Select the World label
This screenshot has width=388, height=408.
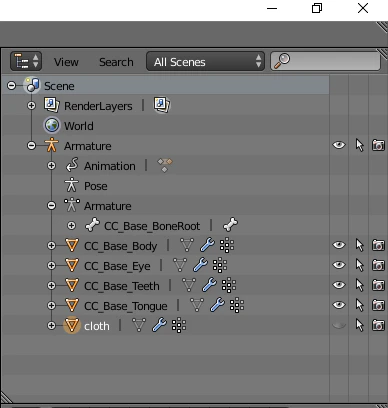pos(79,126)
